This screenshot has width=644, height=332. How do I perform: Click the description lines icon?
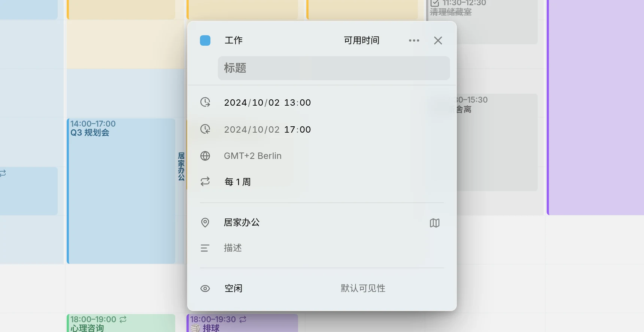coord(205,248)
